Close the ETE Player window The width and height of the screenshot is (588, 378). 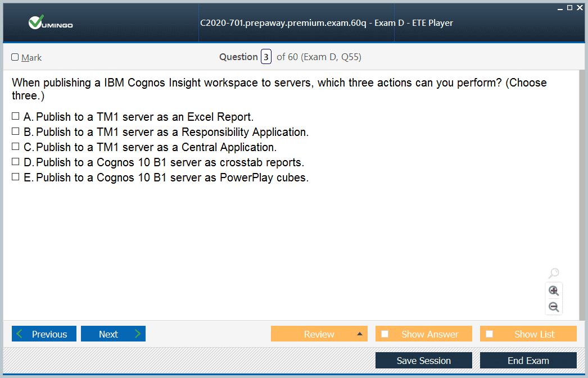click(580, 7)
